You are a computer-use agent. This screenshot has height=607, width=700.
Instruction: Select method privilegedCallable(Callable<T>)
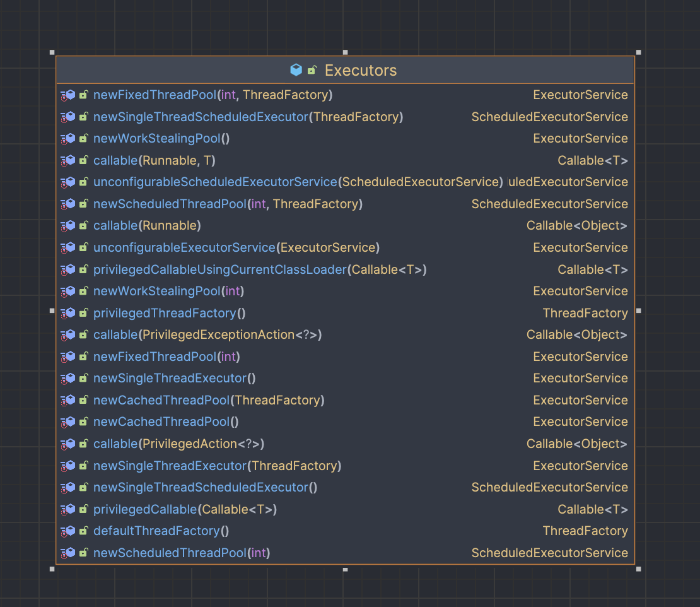pyautogui.click(x=185, y=509)
